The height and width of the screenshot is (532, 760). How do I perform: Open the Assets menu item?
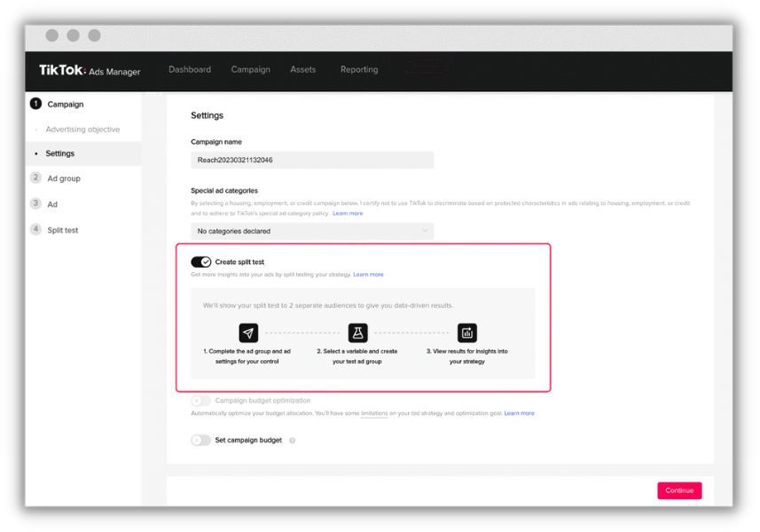click(x=302, y=70)
